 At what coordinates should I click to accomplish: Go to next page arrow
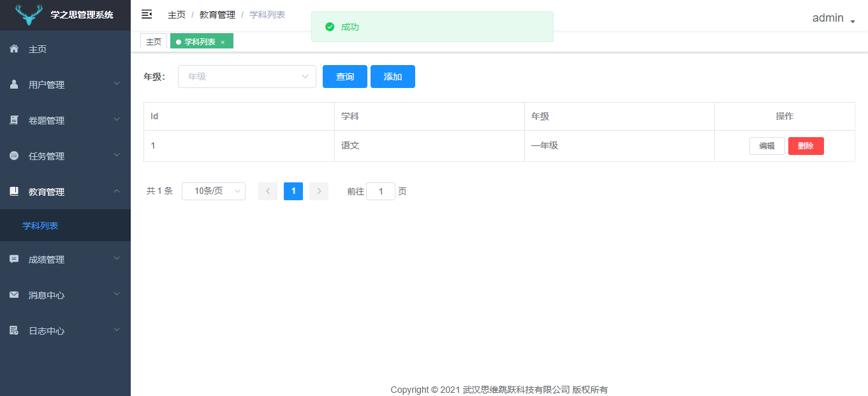point(319,191)
